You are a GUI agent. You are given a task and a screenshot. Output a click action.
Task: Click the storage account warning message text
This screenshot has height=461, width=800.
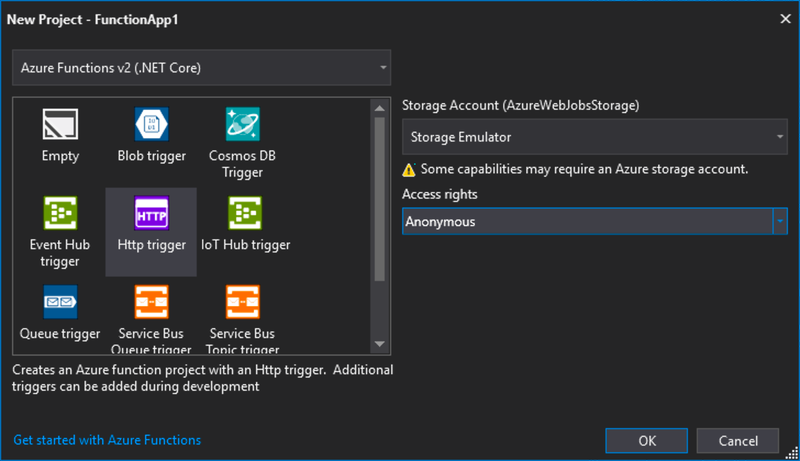[x=584, y=169]
